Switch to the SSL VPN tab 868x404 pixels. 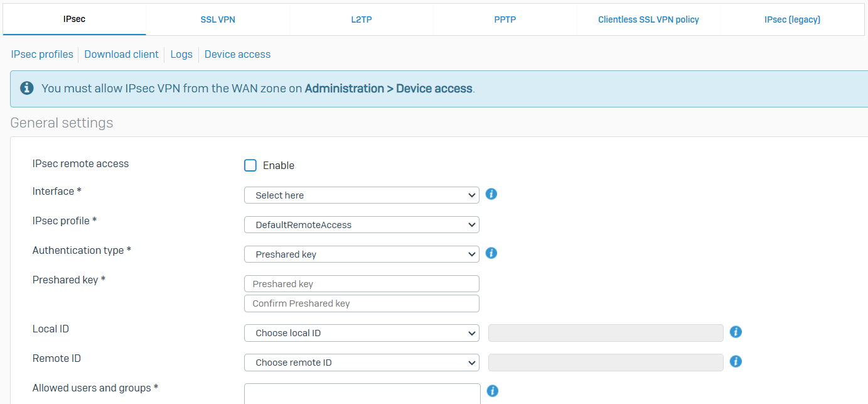[218, 19]
